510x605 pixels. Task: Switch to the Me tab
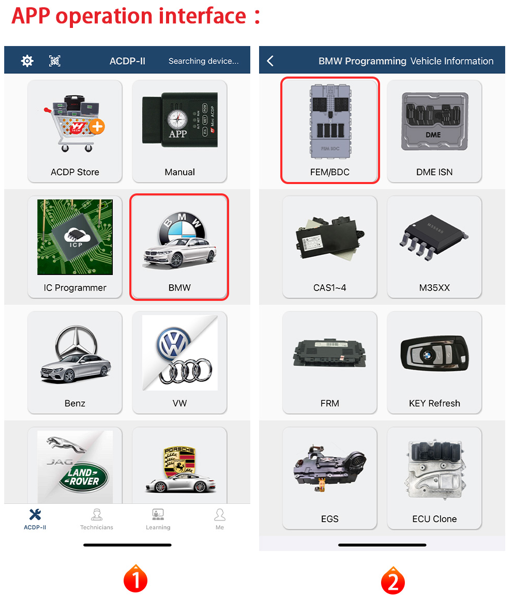220,519
